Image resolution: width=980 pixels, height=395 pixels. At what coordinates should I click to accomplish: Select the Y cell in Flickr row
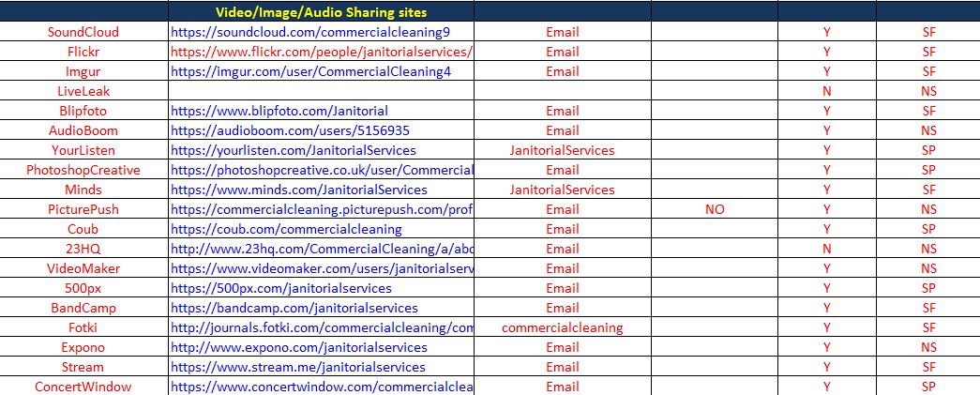click(827, 52)
